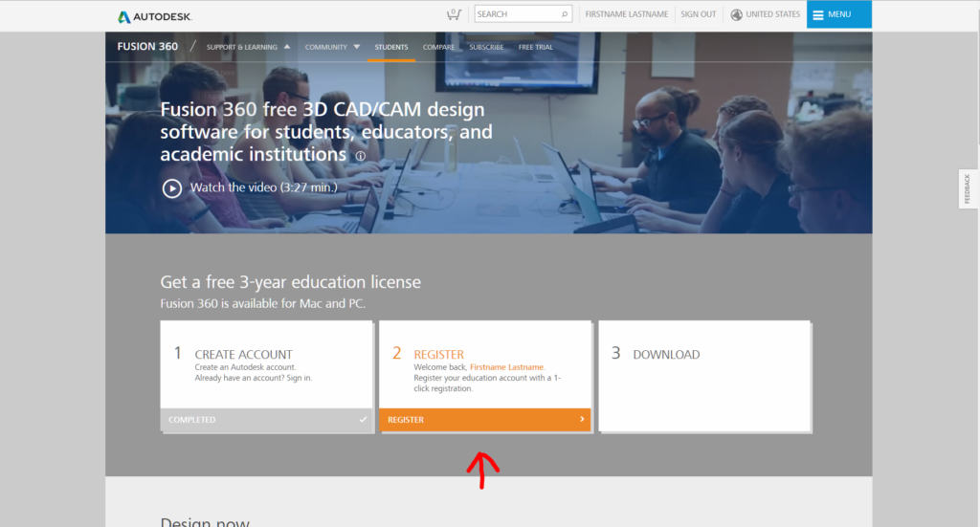Click the hamburger menu icon
The height and width of the screenshot is (527, 980).
coord(818,14)
